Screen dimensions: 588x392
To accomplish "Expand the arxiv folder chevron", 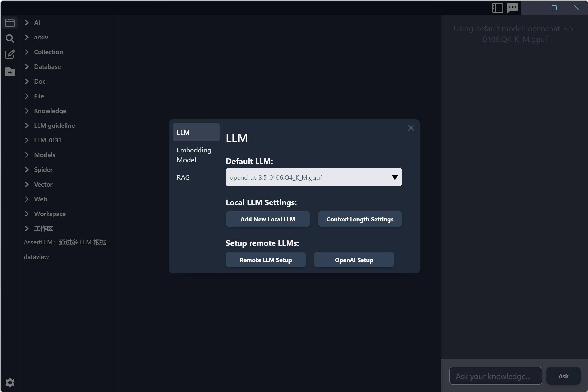I will (x=27, y=37).
